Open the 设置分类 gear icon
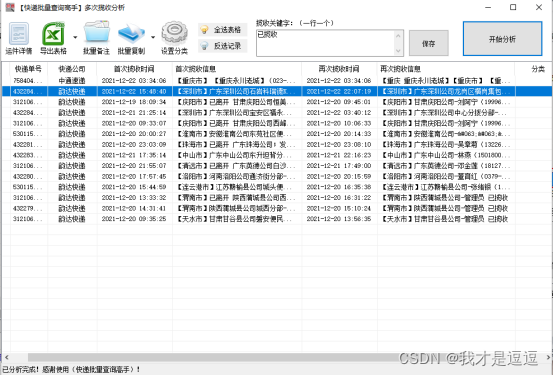The width and height of the screenshot is (554, 376). [x=174, y=38]
